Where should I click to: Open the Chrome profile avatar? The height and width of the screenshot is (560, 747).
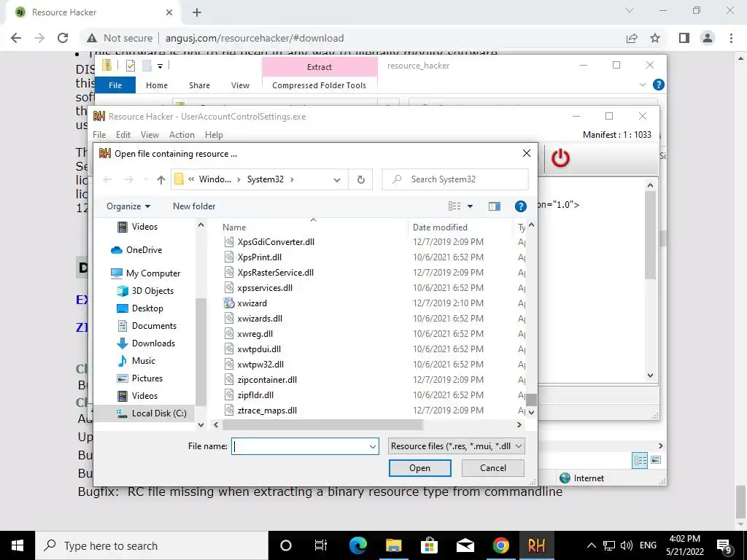click(x=708, y=38)
